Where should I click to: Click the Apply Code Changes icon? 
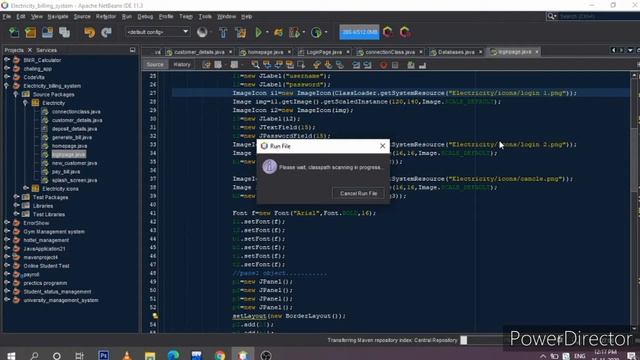[316, 32]
